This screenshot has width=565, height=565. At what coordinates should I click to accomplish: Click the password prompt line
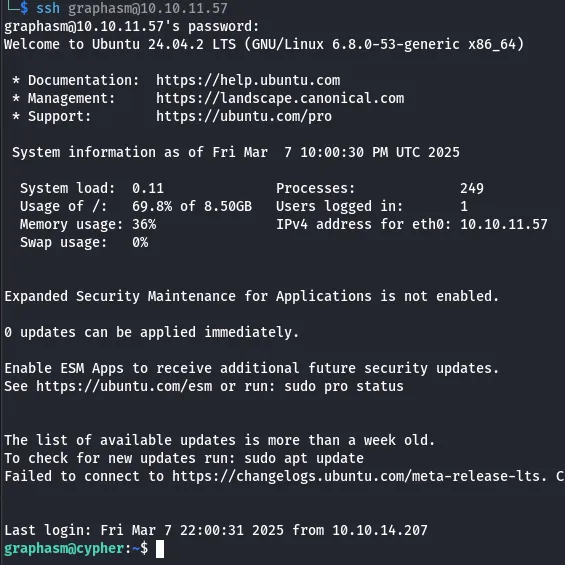132,26
